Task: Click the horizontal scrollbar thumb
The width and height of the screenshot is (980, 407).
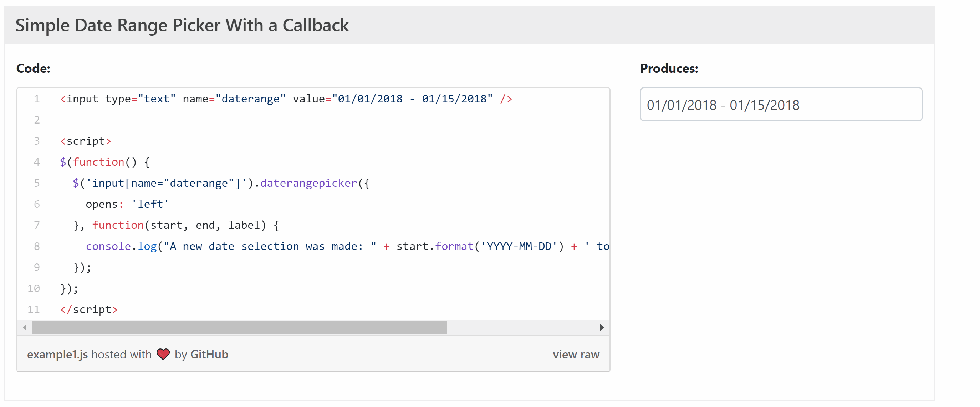Action: [239, 327]
